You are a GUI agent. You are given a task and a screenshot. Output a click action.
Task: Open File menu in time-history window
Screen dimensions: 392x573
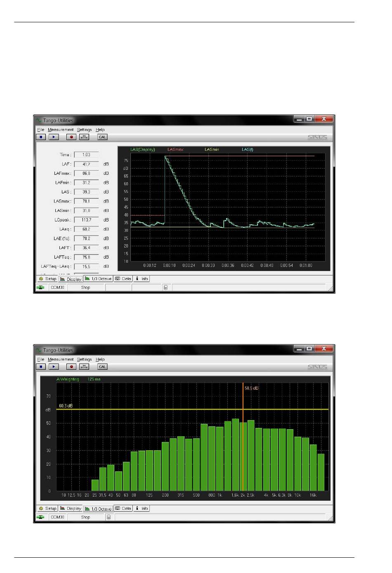pos(41,130)
